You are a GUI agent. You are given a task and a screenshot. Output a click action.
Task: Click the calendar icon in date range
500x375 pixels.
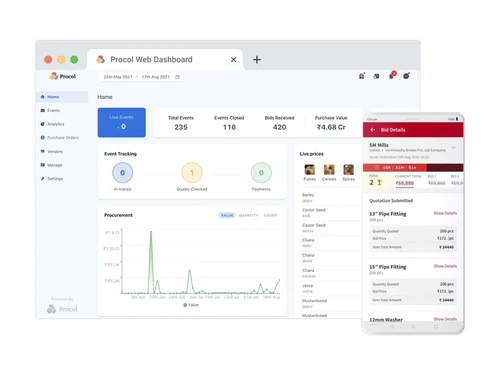pos(177,77)
